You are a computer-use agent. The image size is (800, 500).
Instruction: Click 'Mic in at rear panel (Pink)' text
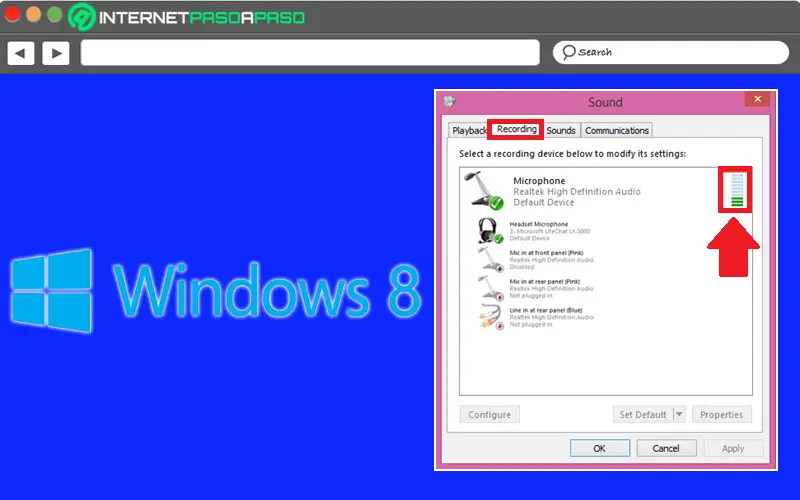[544, 281]
